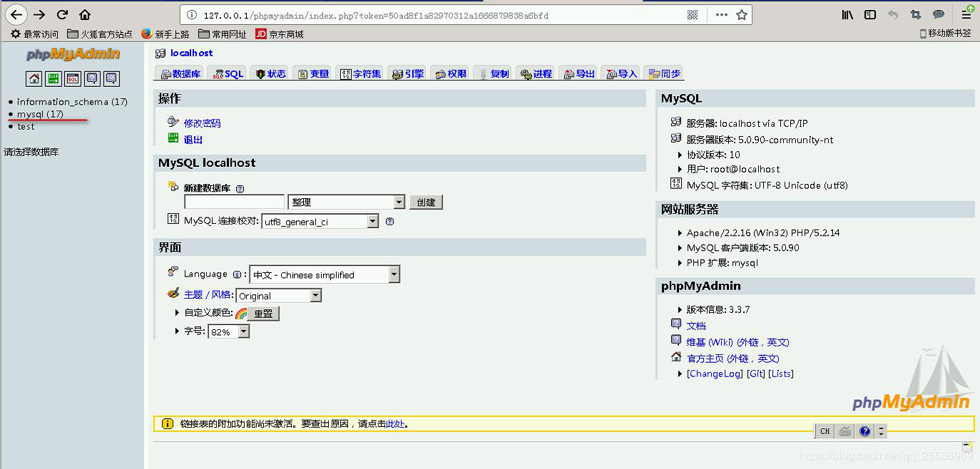The width and height of the screenshot is (980, 469).
Task: Open the fifth sidebar icon beside the help icon
Action: click(111, 78)
